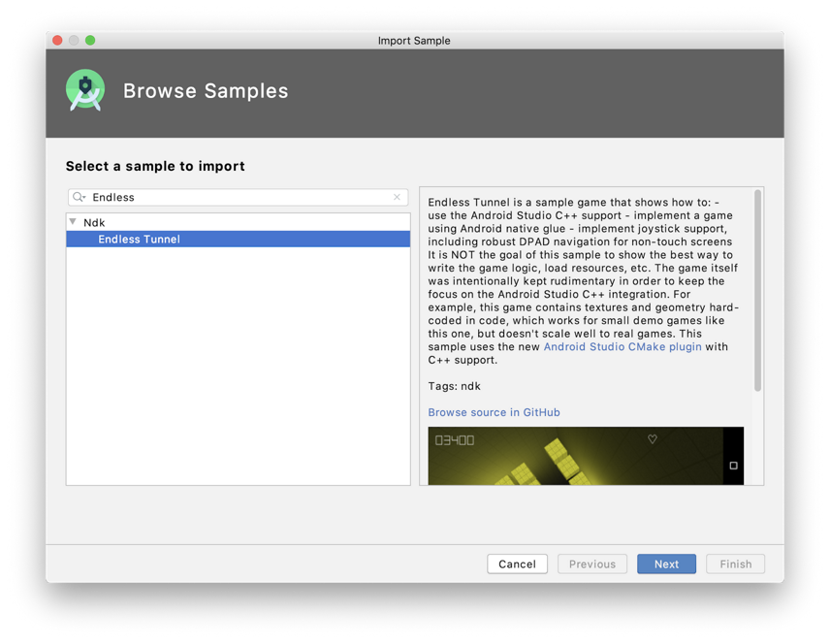Select the Endless Tunnel sample
830x644 pixels.
[x=139, y=239]
